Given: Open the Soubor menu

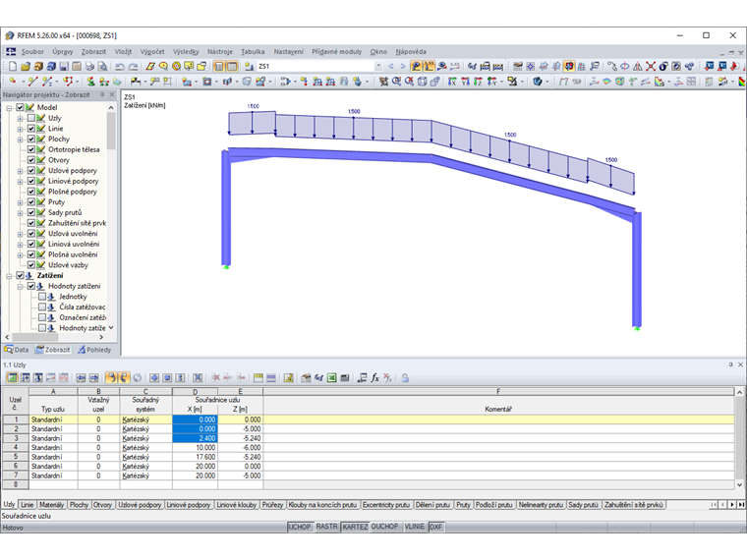Looking at the screenshot, I should (32, 51).
